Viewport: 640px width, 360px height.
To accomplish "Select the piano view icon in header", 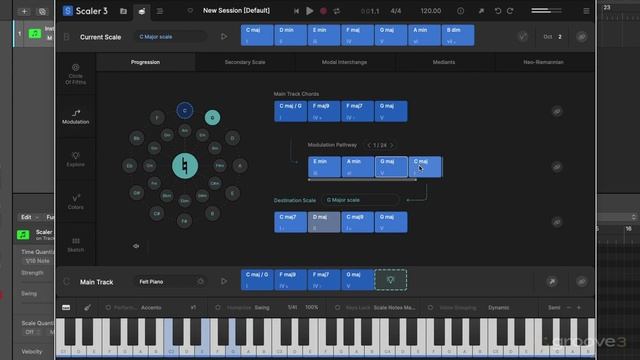I will 142,11.
